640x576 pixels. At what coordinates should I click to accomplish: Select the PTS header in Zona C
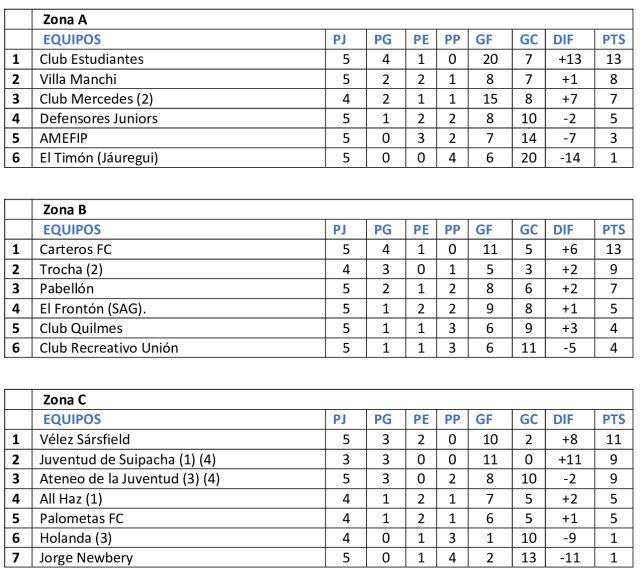[x=614, y=420]
